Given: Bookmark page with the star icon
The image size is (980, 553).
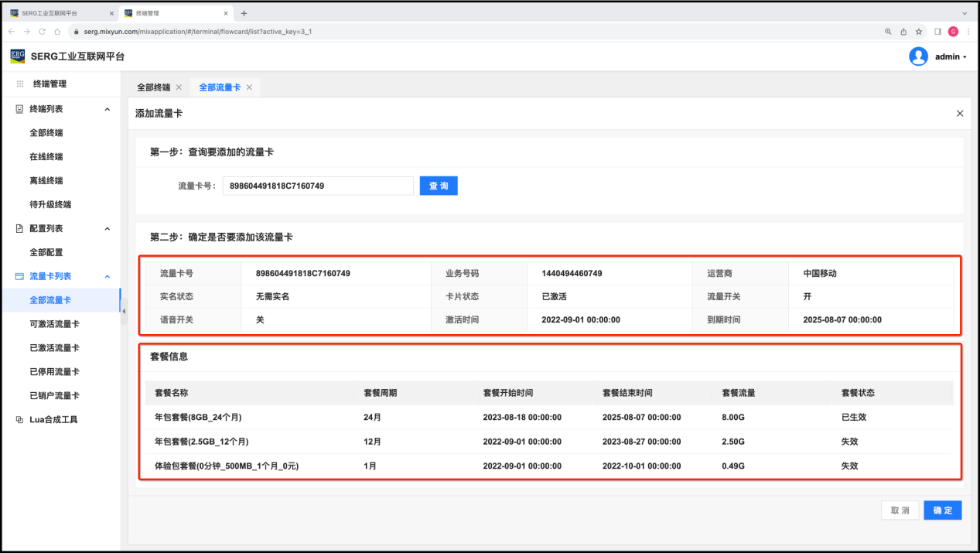Looking at the screenshot, I should (x=919, y=32).
